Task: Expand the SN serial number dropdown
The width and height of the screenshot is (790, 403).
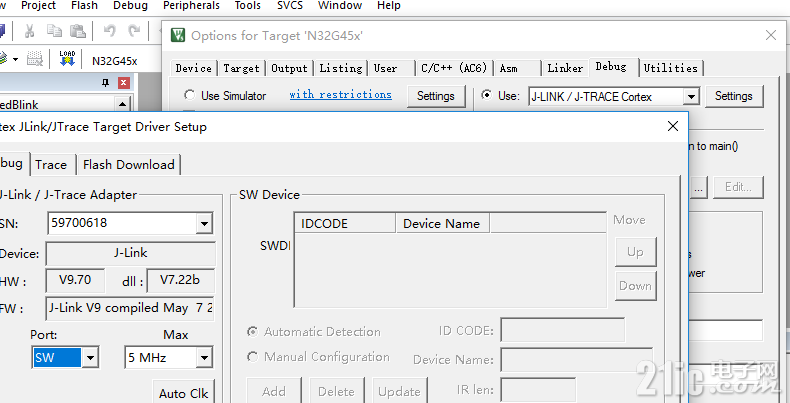Action: pos(204,223)
